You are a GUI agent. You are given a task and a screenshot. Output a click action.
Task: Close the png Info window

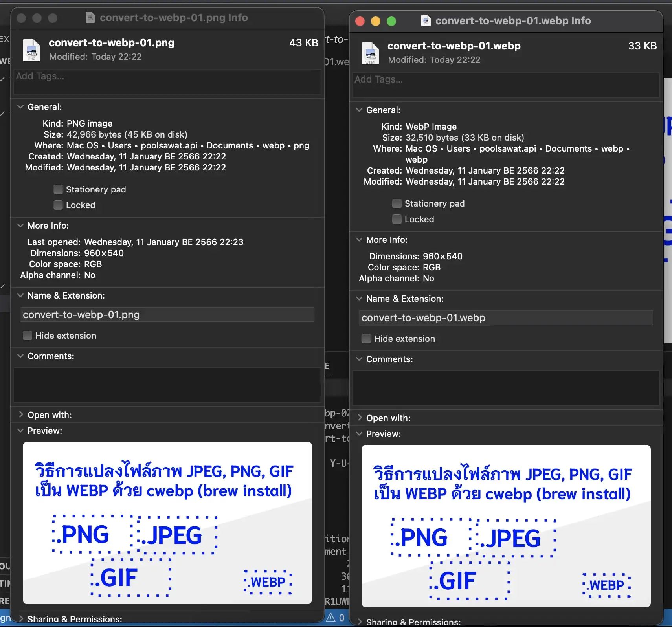[21, 18]
